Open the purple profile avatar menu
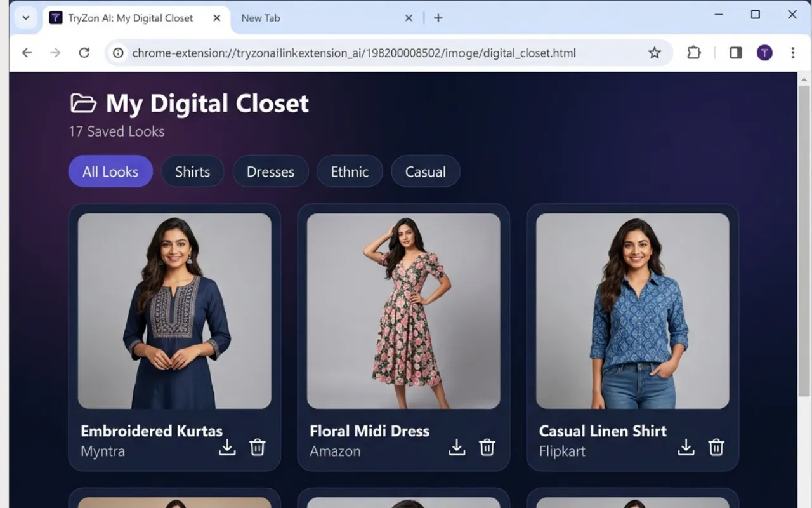The image size is (812, 508). 764,53
